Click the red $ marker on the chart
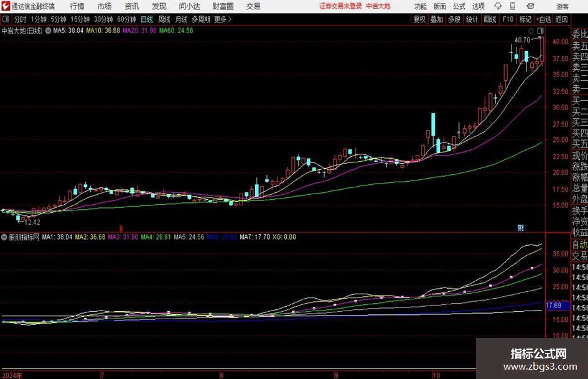 click(121, 228)
